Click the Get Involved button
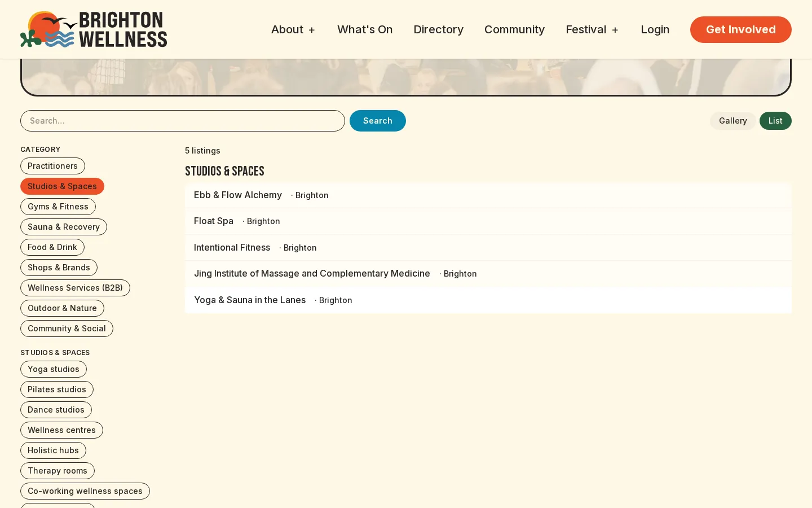Viewport: 812px width, 508px height. (740, 29)
